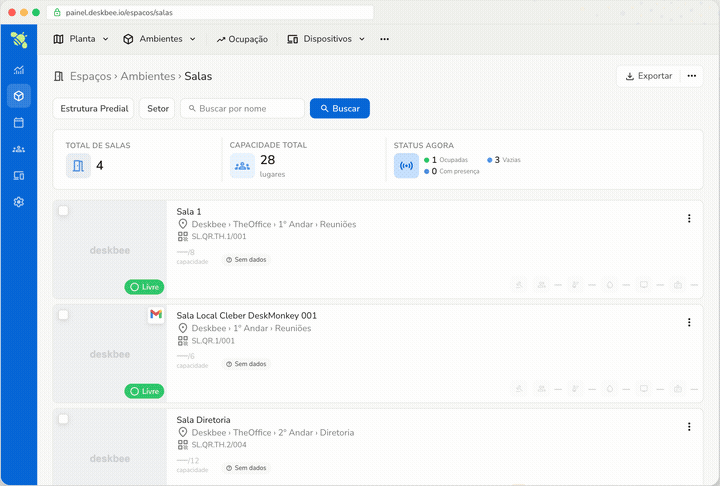
Task: Go to the Ocupação tab
Action: 242,39
